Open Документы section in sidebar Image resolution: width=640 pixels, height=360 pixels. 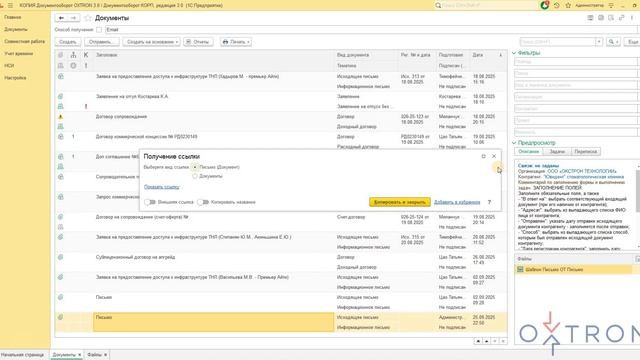(x=16, y=29)
